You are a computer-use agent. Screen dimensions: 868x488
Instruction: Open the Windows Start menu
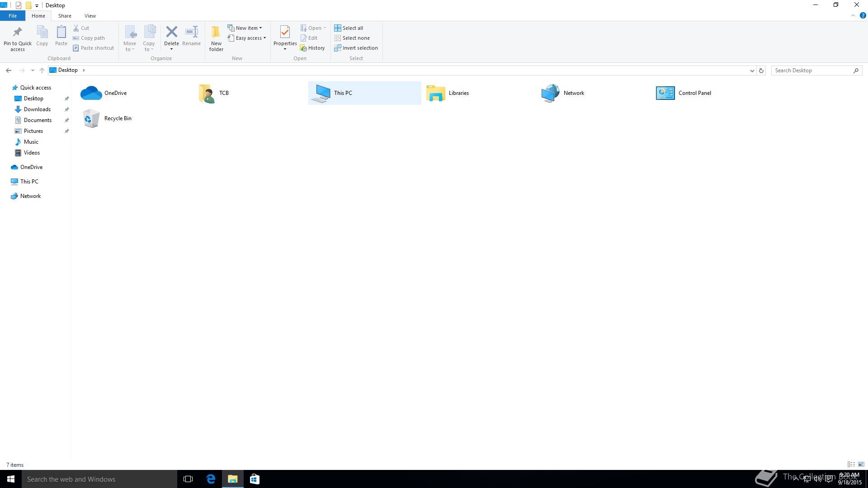11,479
